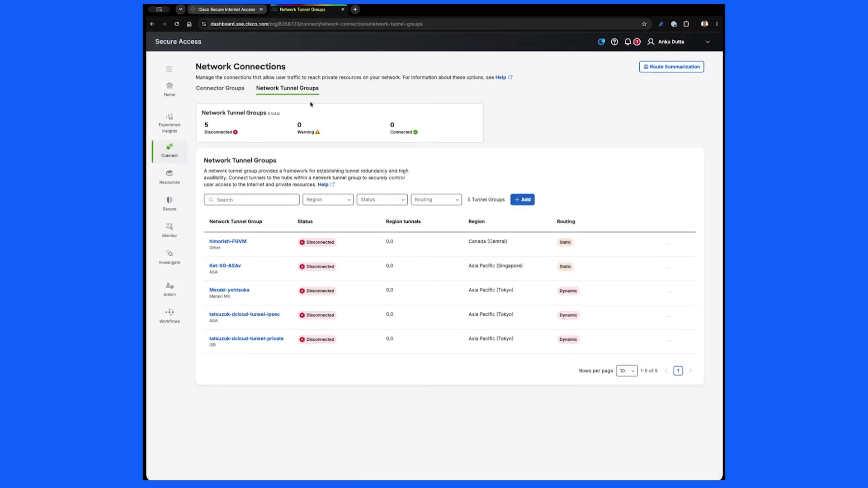Sort by the Status column header
868x488 pixels.
tap(305, 221)
